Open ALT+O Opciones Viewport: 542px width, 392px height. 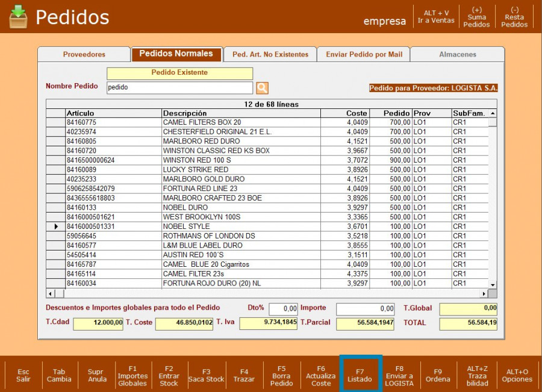pyautogui.click(x=517, y=375)
